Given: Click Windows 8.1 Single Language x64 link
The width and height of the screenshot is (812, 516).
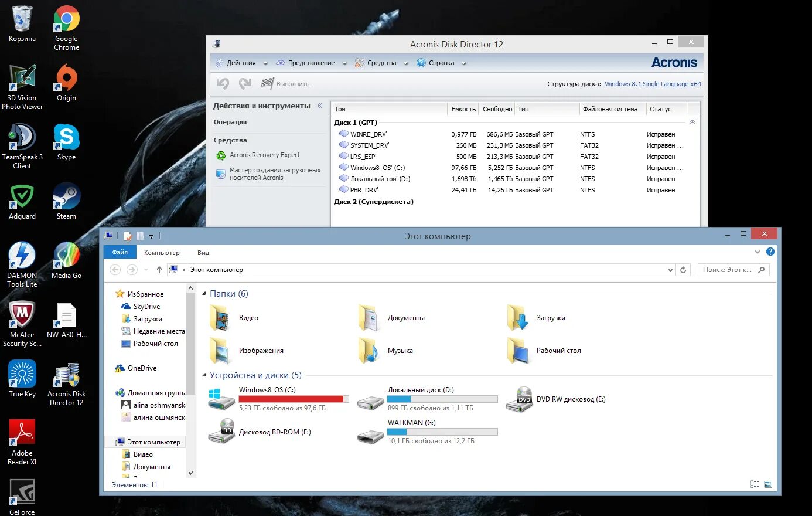Looking at the screenshot, I should pyautogui.click(x=653, y=84).
